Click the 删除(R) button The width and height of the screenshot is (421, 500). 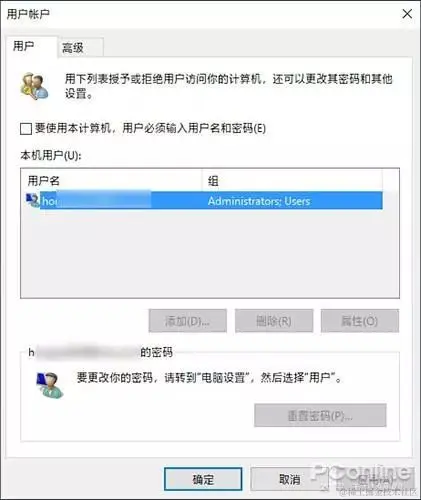(274, 321)
